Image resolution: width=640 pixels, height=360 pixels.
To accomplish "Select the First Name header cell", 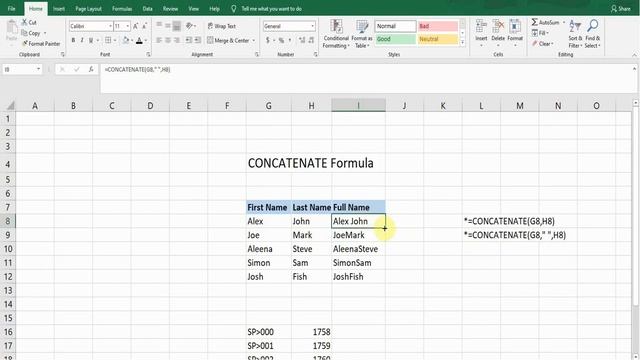I will tap(269, 207).
